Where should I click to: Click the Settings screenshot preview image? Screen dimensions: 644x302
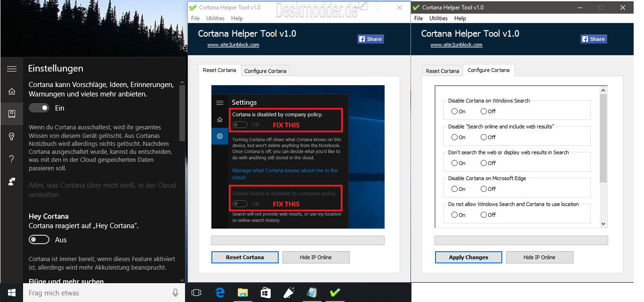[x=298, y=157]
